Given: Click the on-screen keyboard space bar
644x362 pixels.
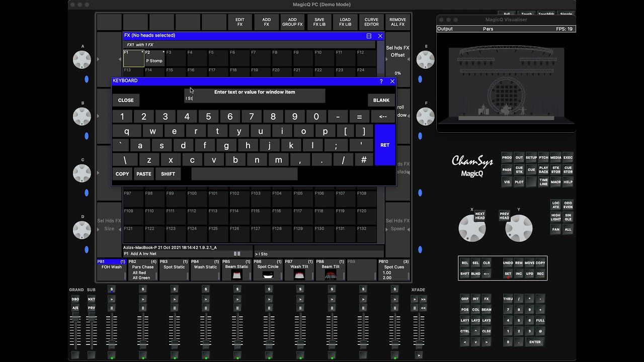Looking at the screenshot, I should 244,174.
